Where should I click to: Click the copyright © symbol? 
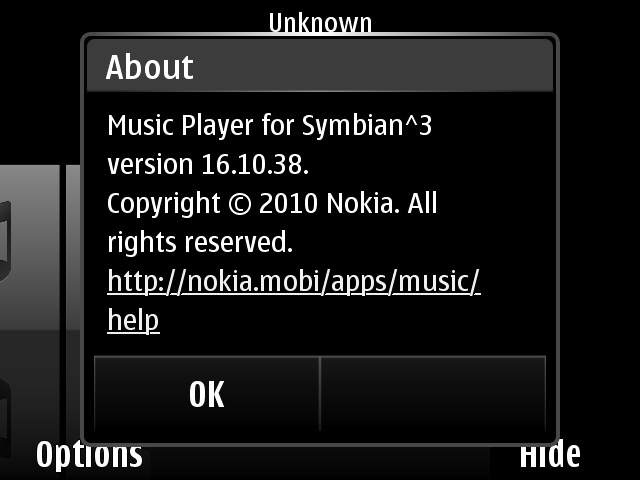[240, 204]
